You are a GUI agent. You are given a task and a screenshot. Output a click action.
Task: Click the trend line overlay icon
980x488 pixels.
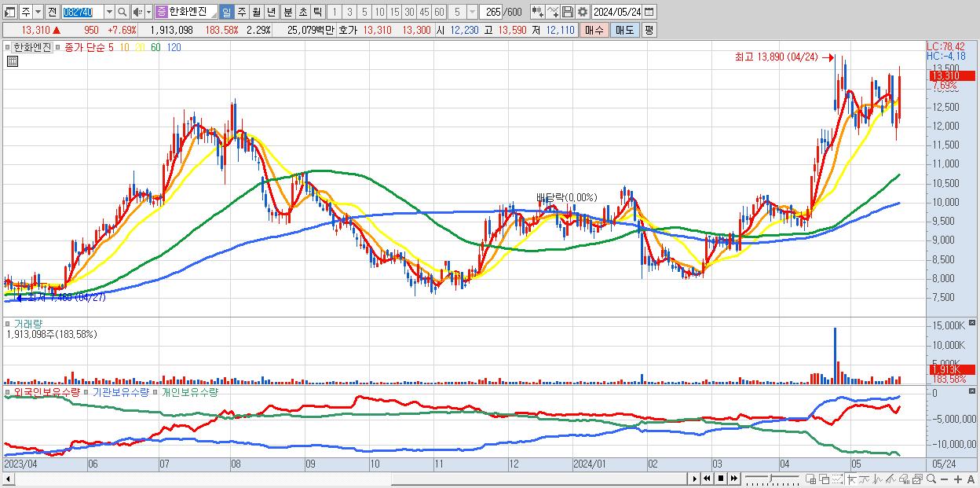[864, 479]
